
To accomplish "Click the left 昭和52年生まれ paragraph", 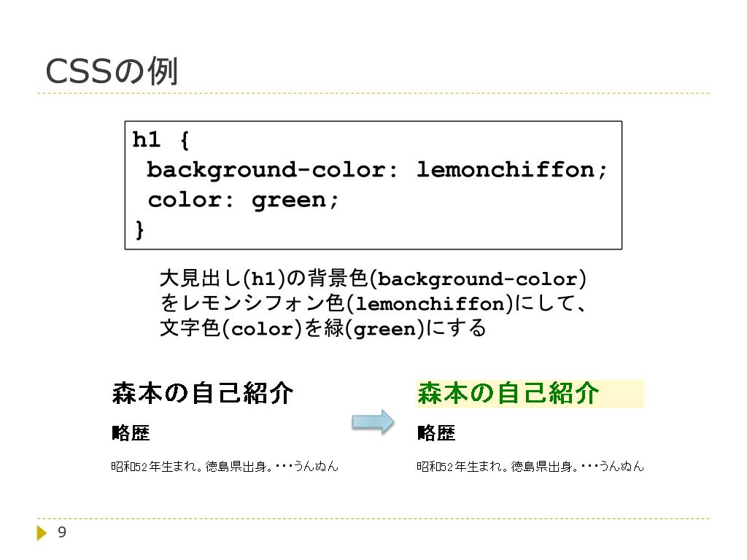I will pos(225,466).
